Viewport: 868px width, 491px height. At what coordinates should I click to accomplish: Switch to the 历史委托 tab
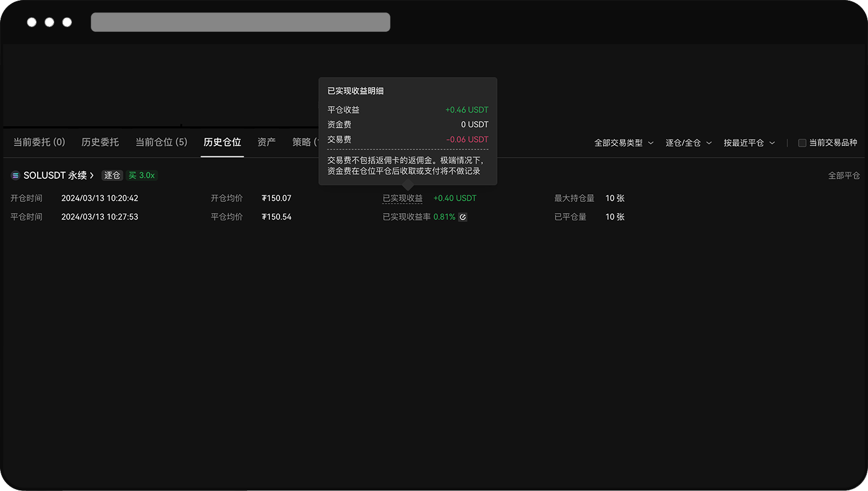[100, 142]
